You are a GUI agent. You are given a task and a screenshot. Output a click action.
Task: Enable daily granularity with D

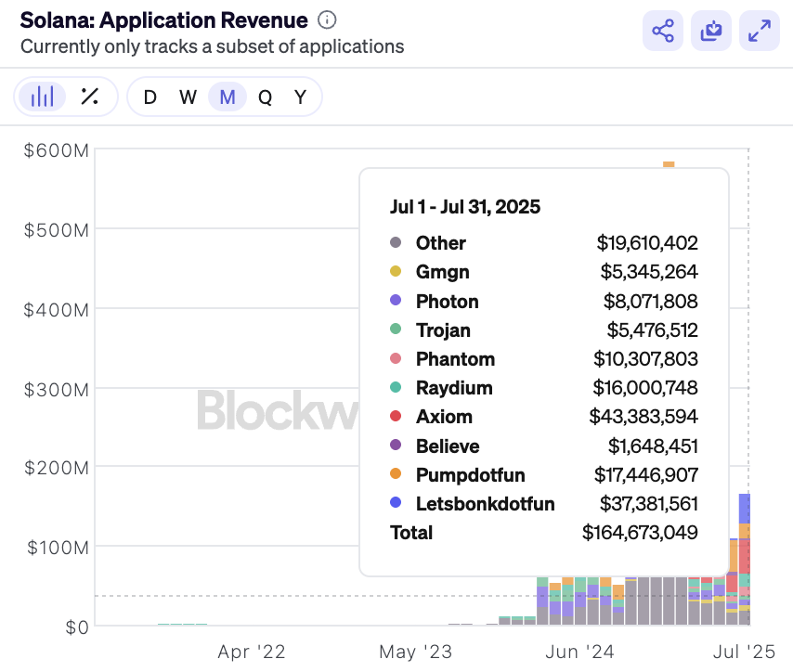point(149,96)
